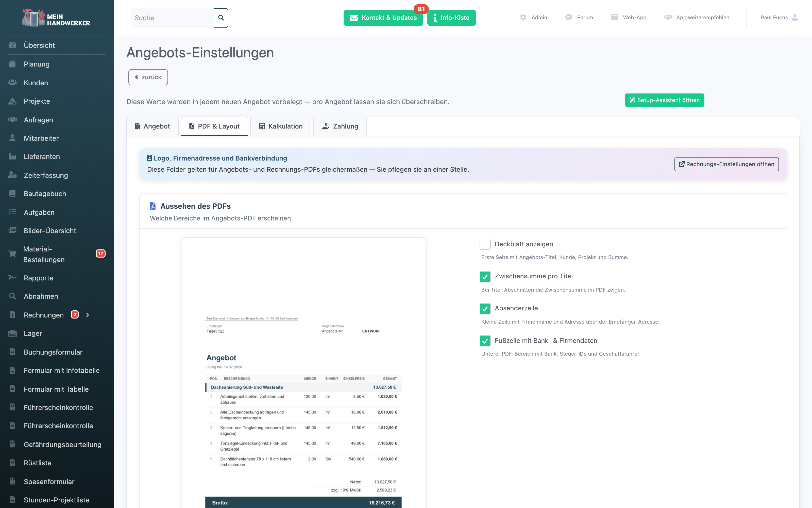The width and height of the screenshot is (812, 508).
Task: Click the 17 badge on Material-Bestellungen
Action: tap(101, 254)
